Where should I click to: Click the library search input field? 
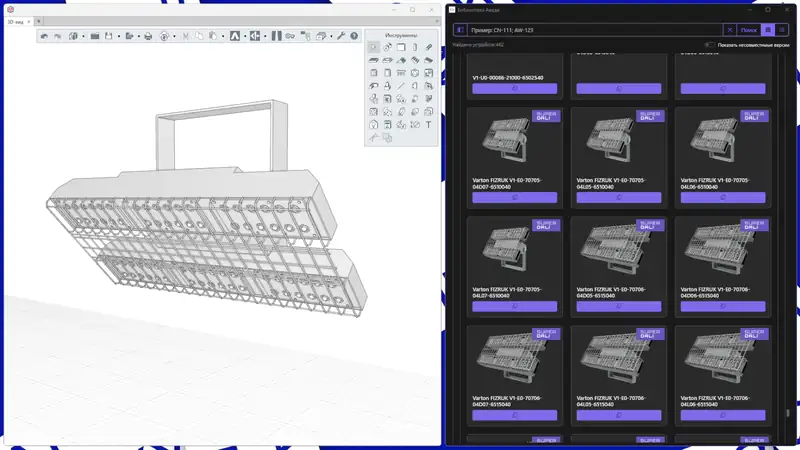point(594,30)
